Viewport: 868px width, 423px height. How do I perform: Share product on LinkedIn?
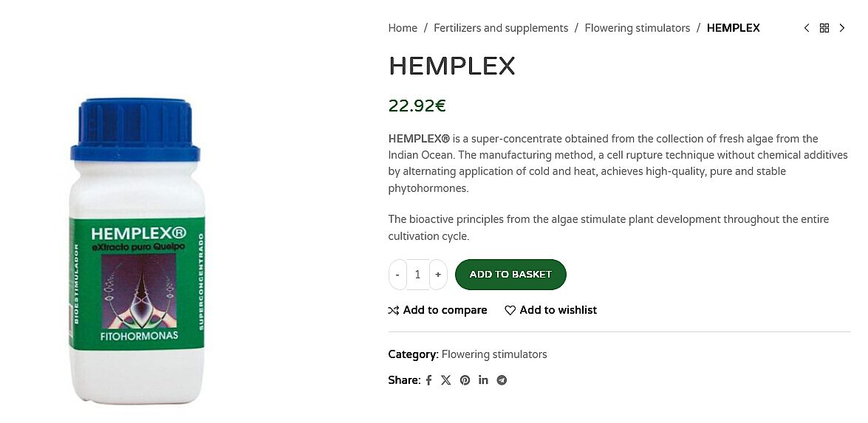pyautogui.click(x=483, y=380)
